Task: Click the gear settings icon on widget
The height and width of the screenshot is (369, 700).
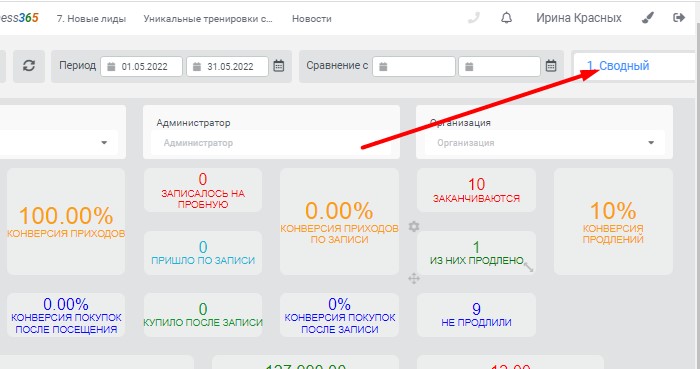Action: click(414, 227)
